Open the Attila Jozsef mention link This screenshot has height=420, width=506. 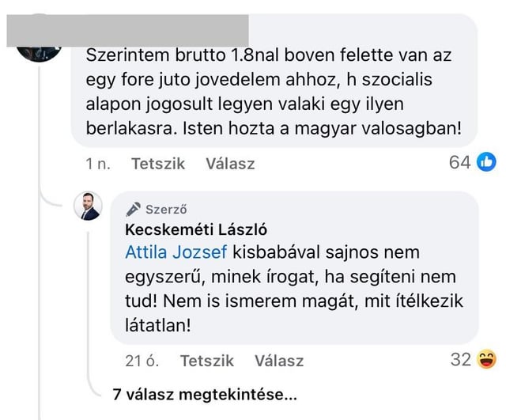(176, 252)
